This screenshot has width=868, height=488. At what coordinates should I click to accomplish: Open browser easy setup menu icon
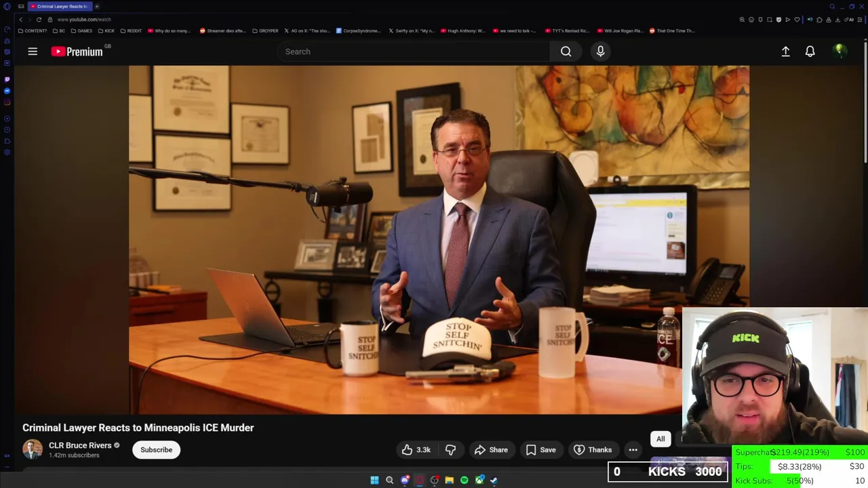(861, 20)
